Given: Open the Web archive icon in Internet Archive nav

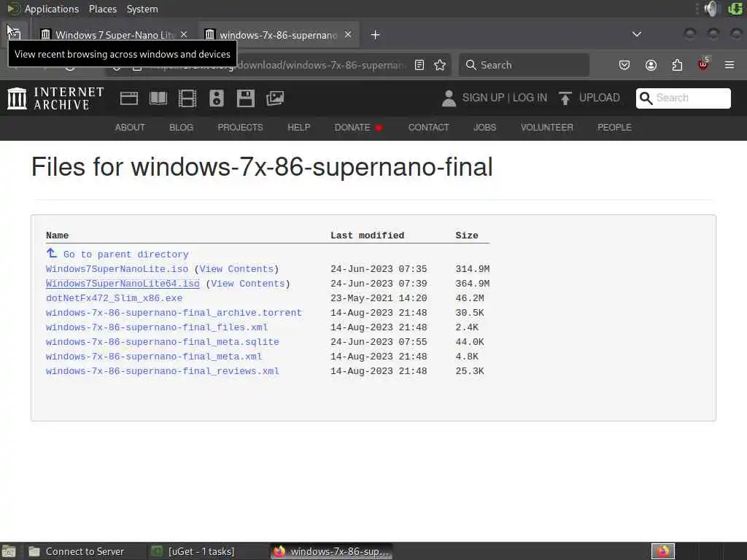Looking at the screenshot, I should click(x=129, y=98).
